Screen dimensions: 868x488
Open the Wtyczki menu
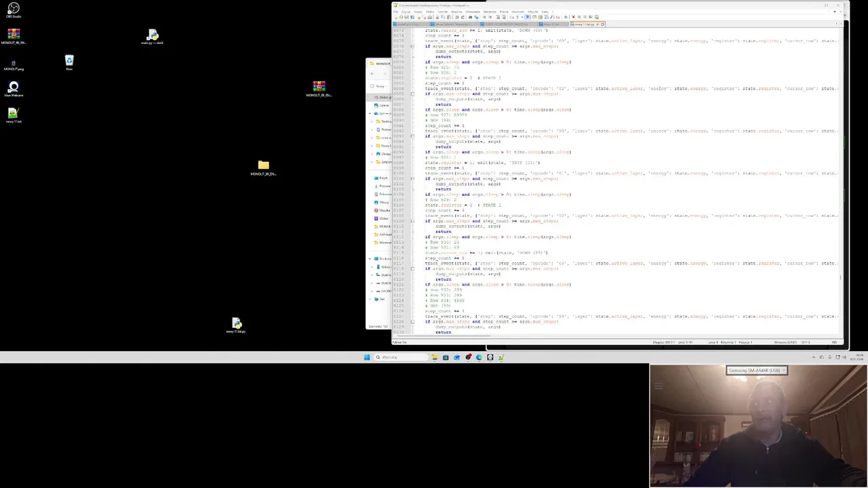tap(532, 12)
